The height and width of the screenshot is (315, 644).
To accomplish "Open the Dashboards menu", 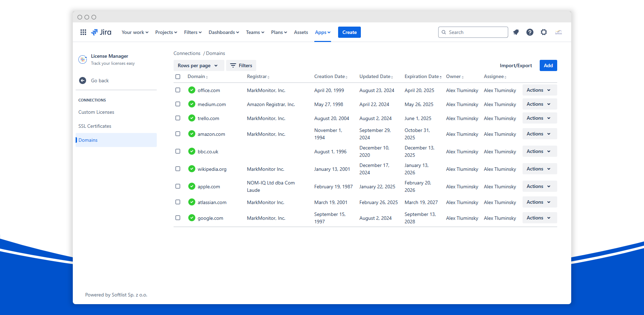I will click(224, 32).
